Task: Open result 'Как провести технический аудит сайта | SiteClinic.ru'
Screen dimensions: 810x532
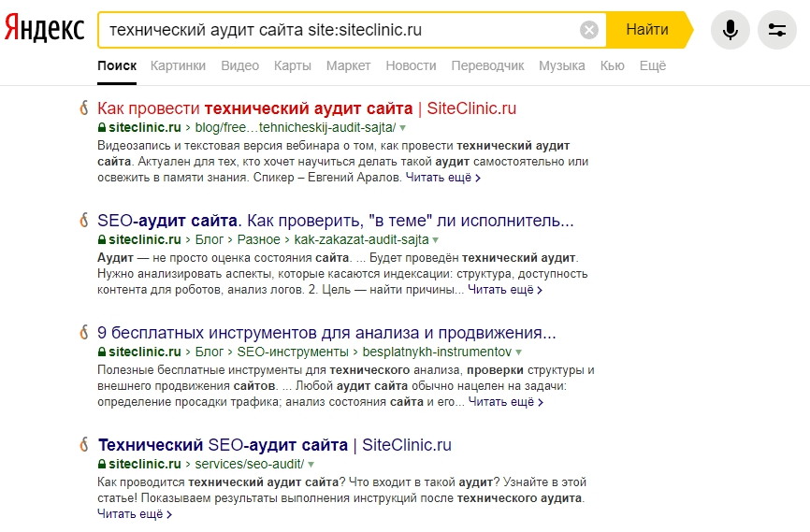Action: (x=307, y=108)
